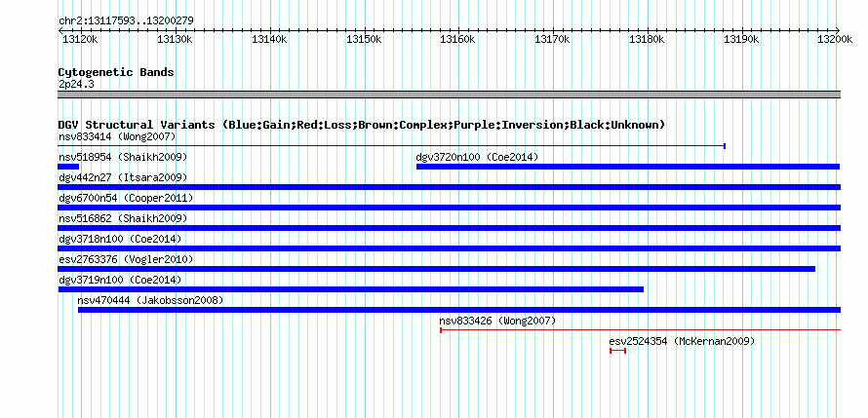Click the 13180k ruler tick label
868x418 pixels.
[647, 39]
